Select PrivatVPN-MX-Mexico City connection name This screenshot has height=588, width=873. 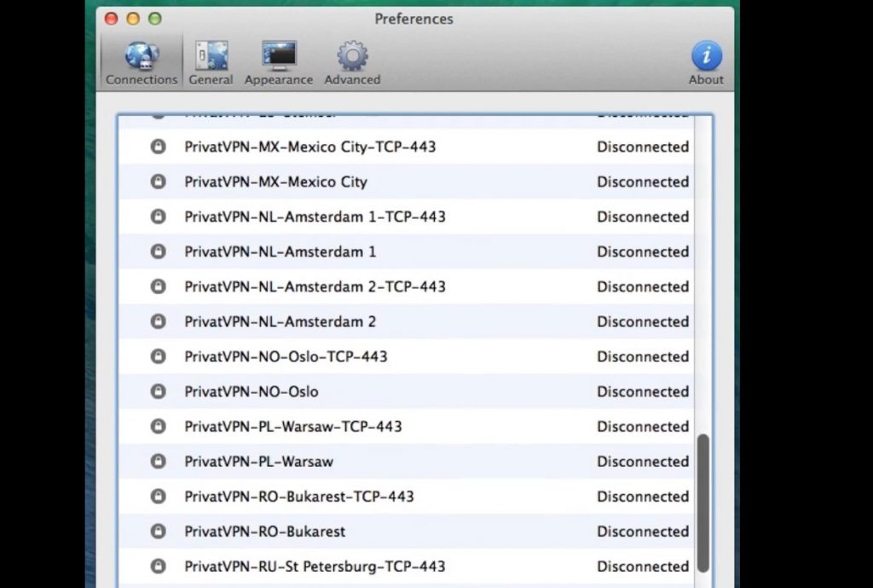pos(275,182)
